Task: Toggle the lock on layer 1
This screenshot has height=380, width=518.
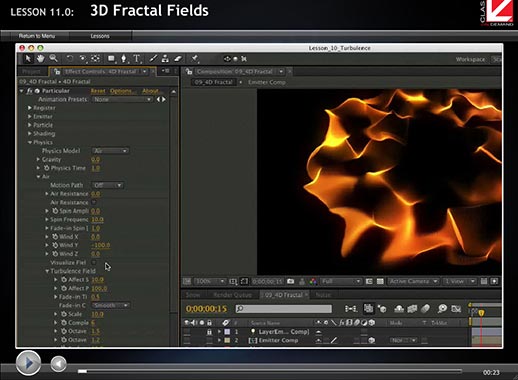Action: click(x=209, y=332)
